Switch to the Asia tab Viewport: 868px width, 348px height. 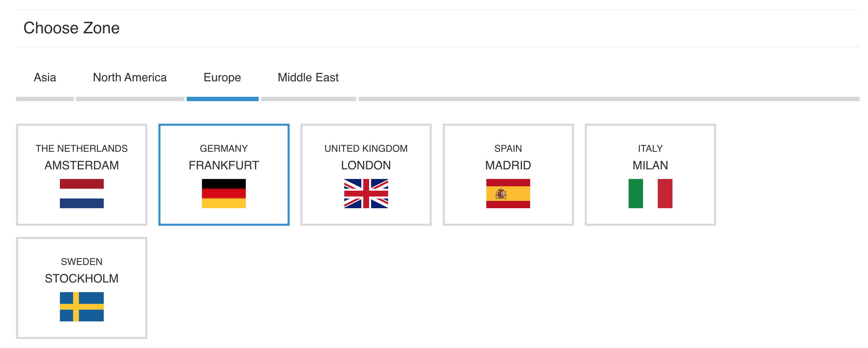(45, 77)
